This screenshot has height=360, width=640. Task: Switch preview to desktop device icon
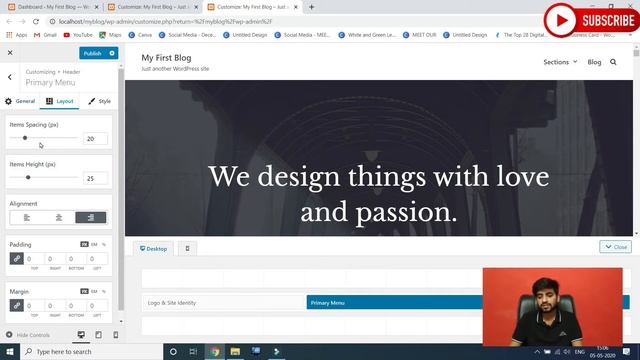tap(81, 335)
